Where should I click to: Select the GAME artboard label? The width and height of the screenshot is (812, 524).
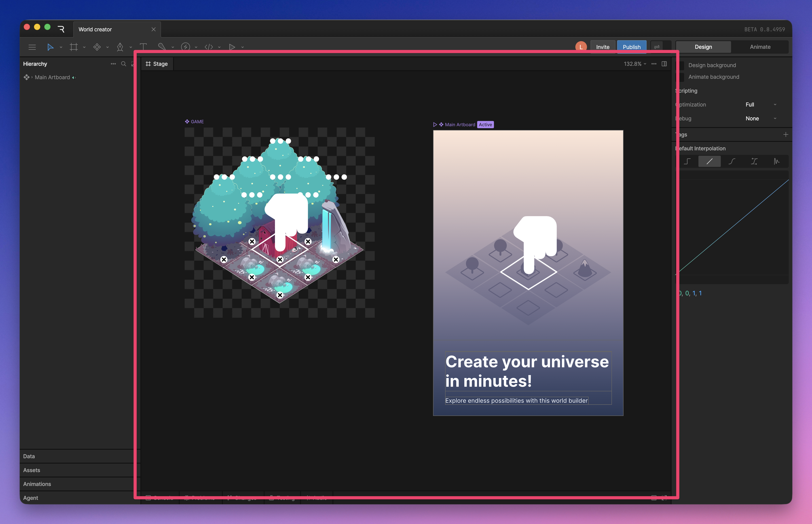[195, 121]
